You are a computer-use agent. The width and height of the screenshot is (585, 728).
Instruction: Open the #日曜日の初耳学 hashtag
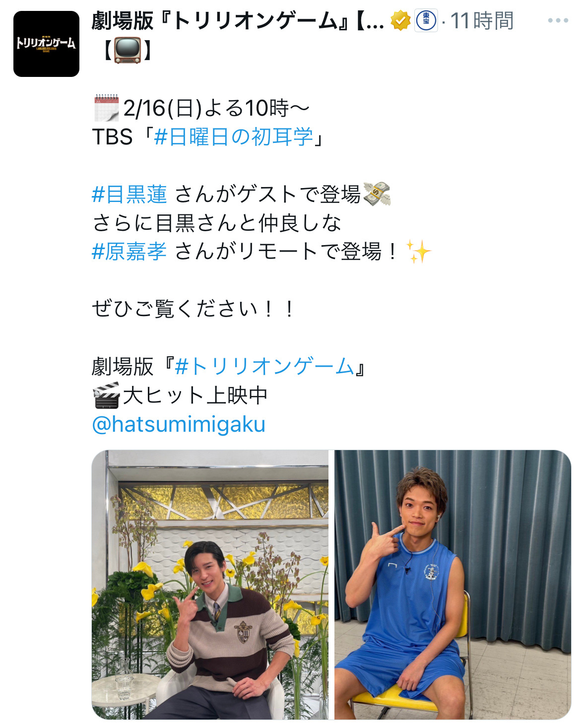pos(234,137)
